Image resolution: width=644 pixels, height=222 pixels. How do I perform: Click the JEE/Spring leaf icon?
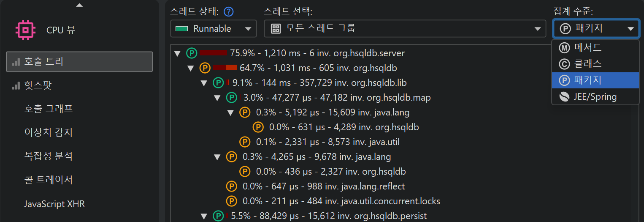tap(564, 97)
